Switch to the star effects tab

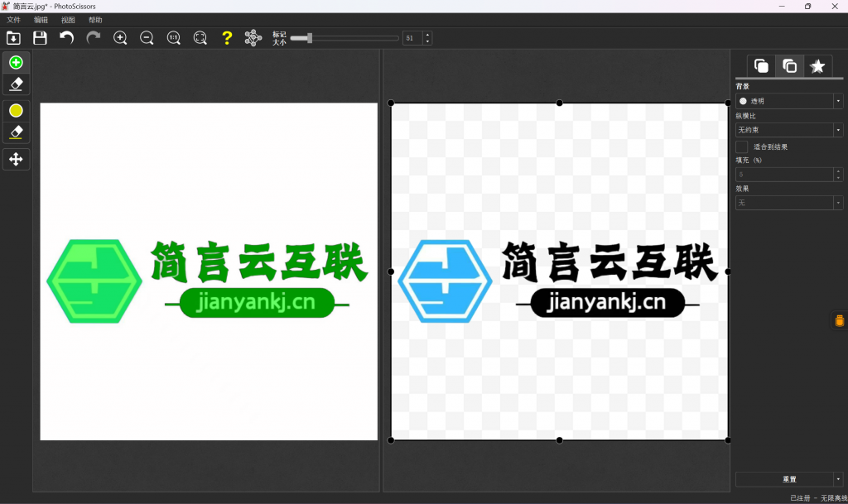point(817,66)
